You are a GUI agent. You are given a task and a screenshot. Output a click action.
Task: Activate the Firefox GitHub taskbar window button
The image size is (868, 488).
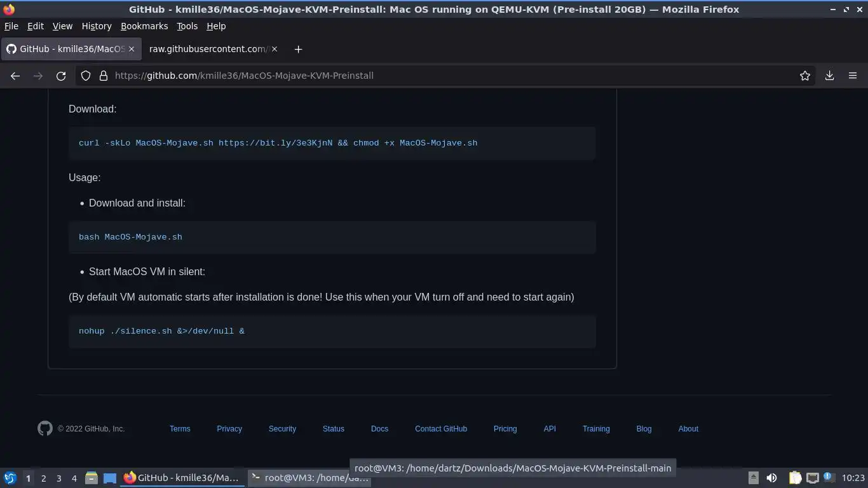click(x=182, y=478)
